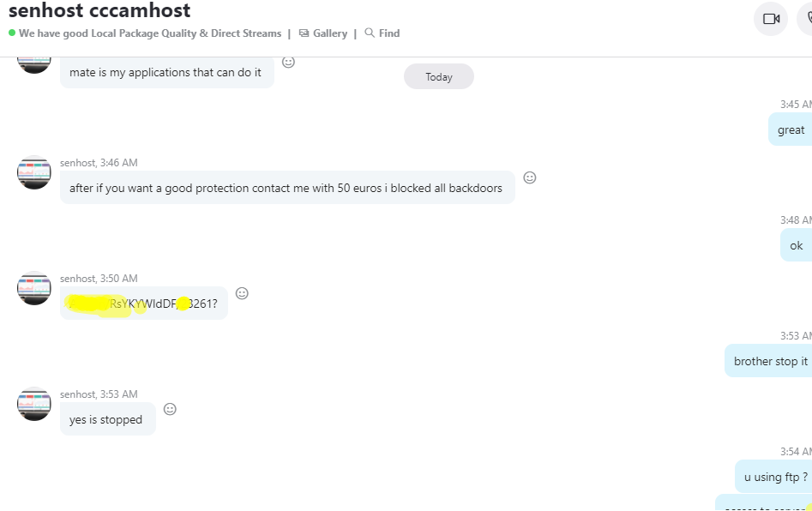Image resolution: width=812 pixels, height=511 pixels.
Task: Click the 'Today' date separator
Action: (x=439, y=76)
